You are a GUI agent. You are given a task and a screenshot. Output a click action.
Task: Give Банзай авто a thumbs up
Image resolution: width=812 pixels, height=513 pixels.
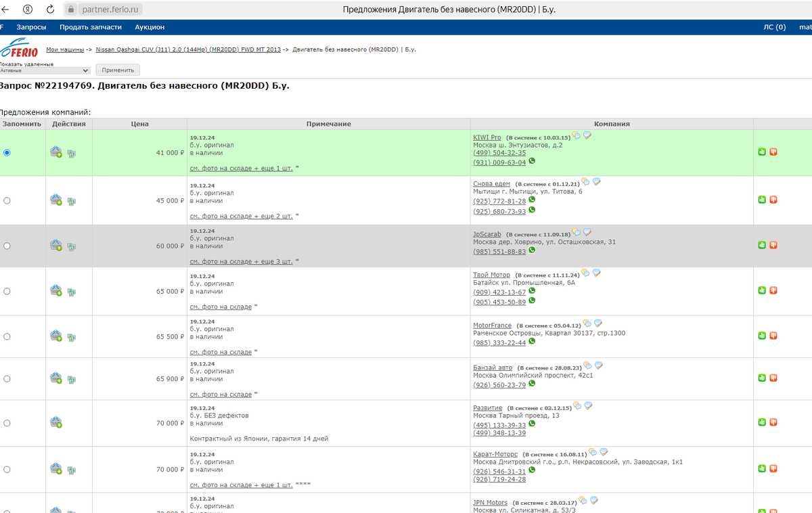(x=762, y=378)
